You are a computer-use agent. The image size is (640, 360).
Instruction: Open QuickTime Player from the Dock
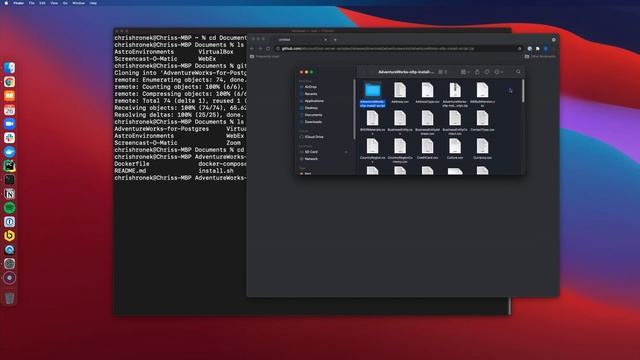tap(9, 250)
